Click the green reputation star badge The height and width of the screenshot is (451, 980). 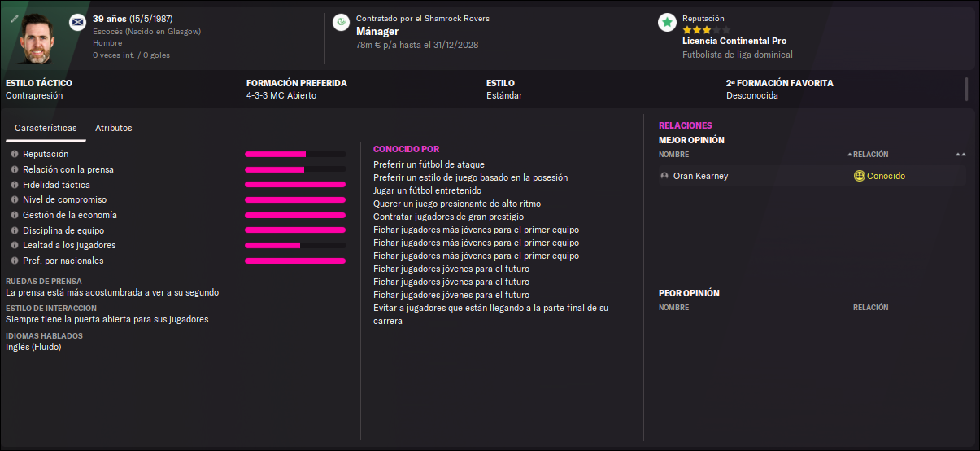667,22
